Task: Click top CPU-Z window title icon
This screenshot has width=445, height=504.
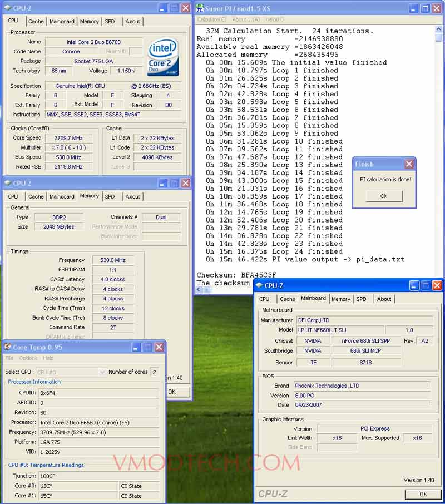Action: 8,8
